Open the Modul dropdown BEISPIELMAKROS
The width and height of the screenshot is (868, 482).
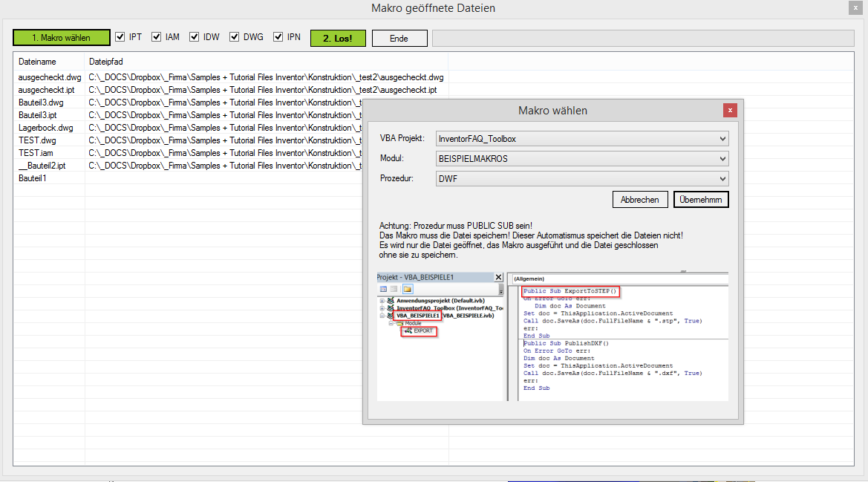[x=582, y=159]
